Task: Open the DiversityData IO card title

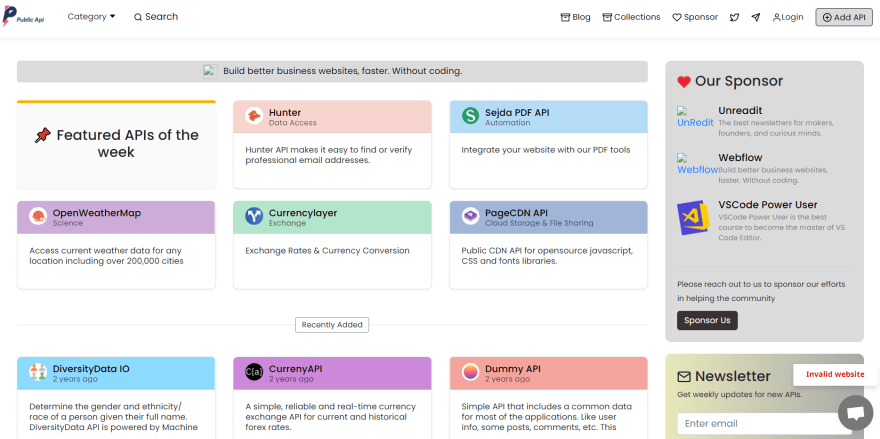Action: pyautogui.click(x=91, y=369)
